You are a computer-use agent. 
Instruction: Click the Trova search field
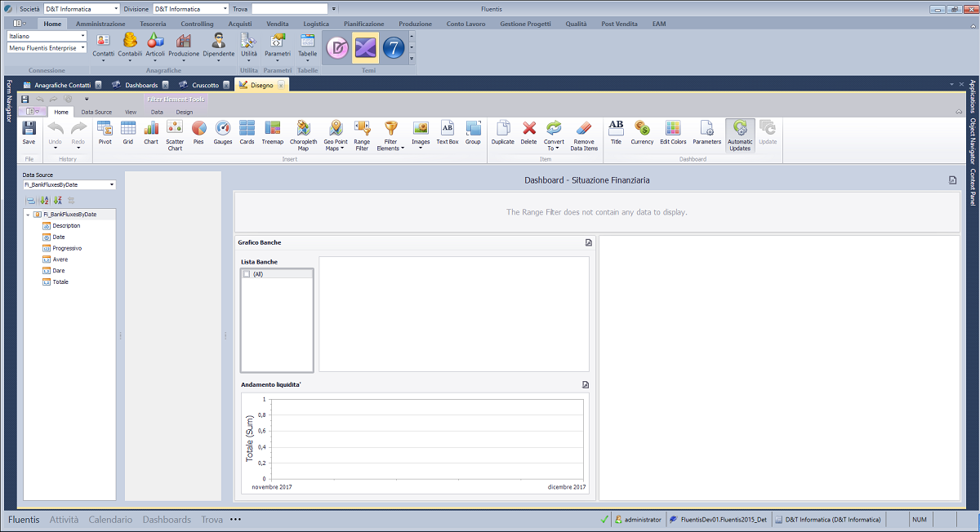pos(290,8)
